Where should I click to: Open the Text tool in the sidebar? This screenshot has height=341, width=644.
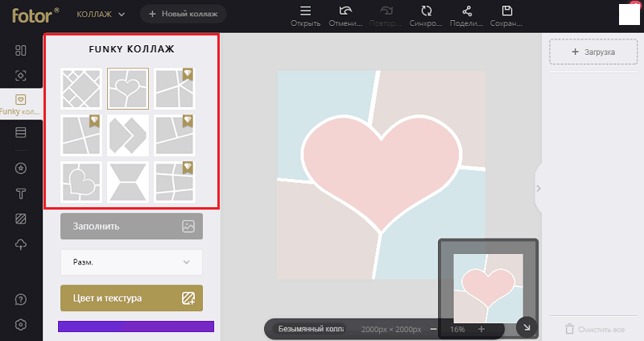click(x=21, y=193)
